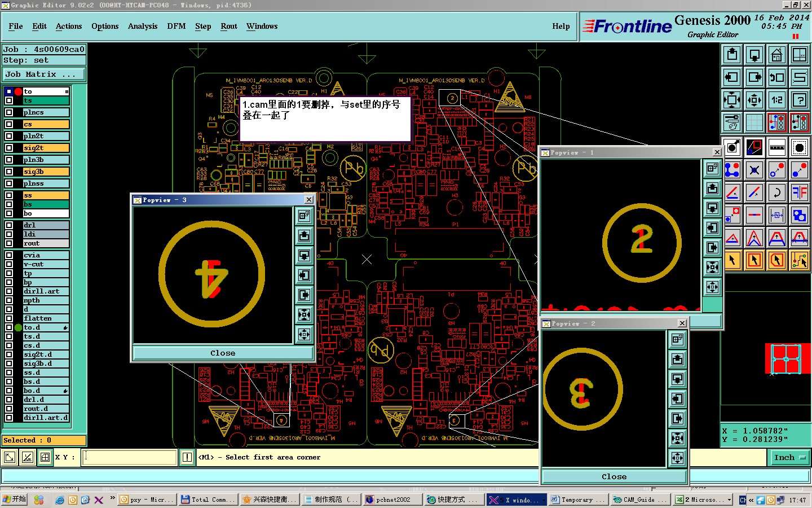Image resolution: width=812 pixels, height=508 pixels.
Task: Open the Rout menu
Action: [x=229, y=26]
